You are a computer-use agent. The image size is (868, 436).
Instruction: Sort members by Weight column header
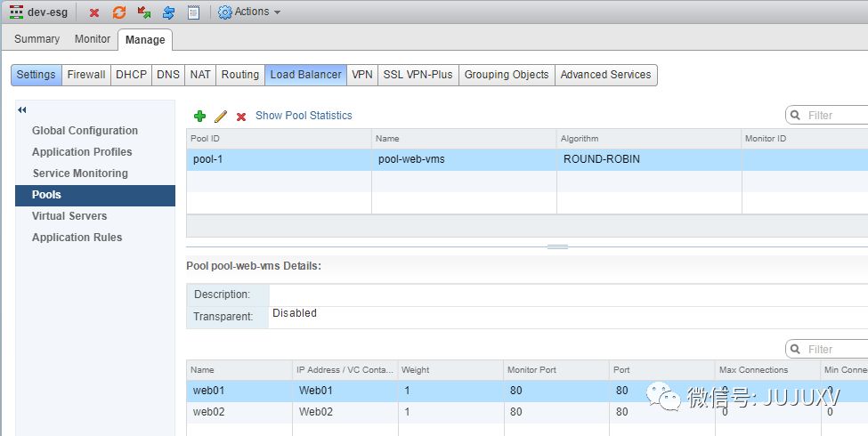tap(450, 369)
